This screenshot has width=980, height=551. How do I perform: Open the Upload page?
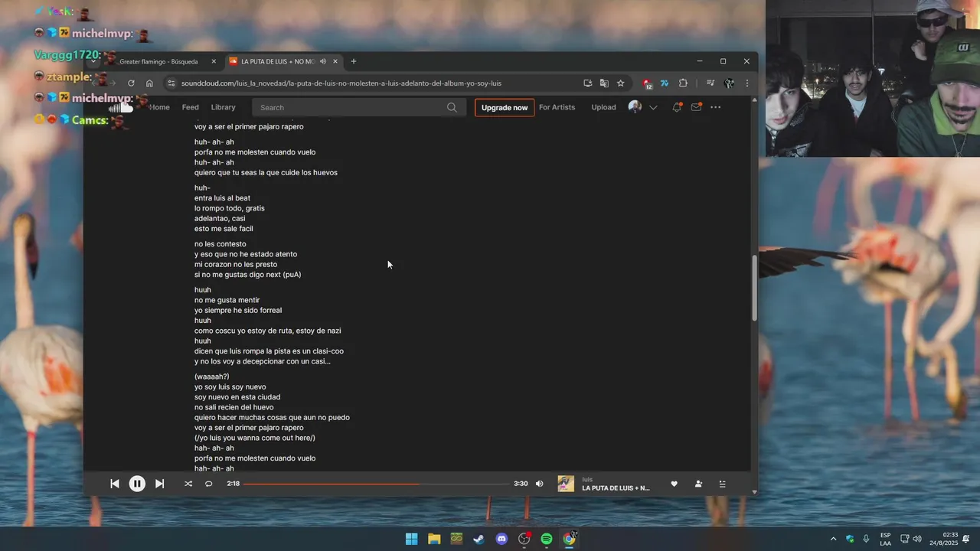pos(603,107)
